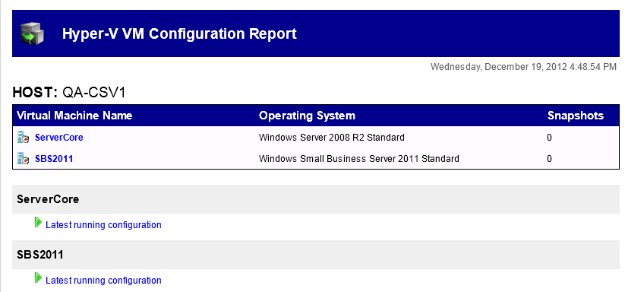This screenshot has height=292, width=644.
Task: Select the Snapshots column header
Action: (x=576, y=116)
